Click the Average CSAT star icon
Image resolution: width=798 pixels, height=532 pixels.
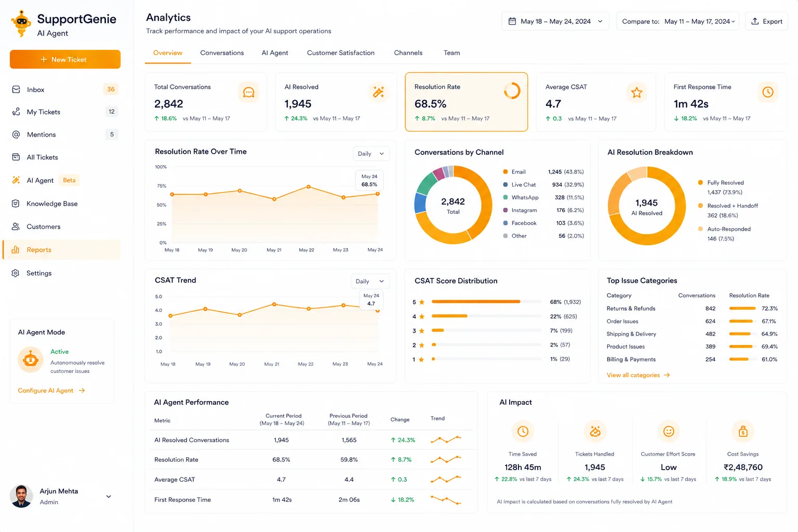tap(637, 92)
